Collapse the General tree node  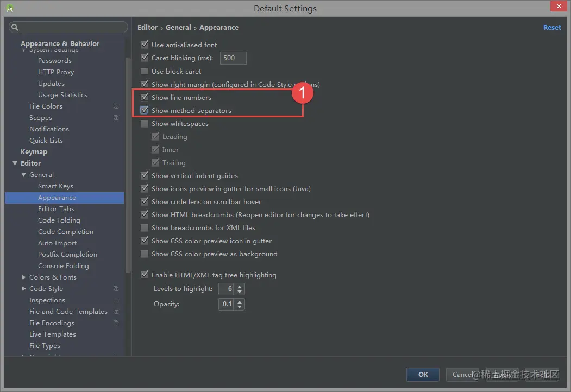[x=24, y=175]
